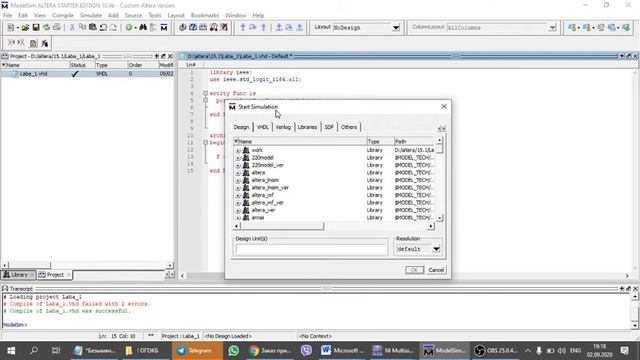Click the Name column header in dialog
The width and height of the screenshot is (640, 360).
[300, 141]
